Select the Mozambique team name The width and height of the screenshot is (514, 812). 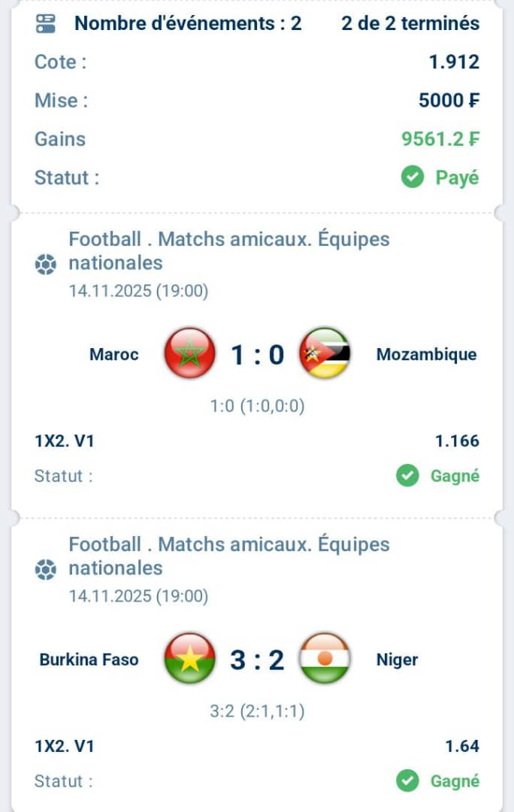pos(426,354)
